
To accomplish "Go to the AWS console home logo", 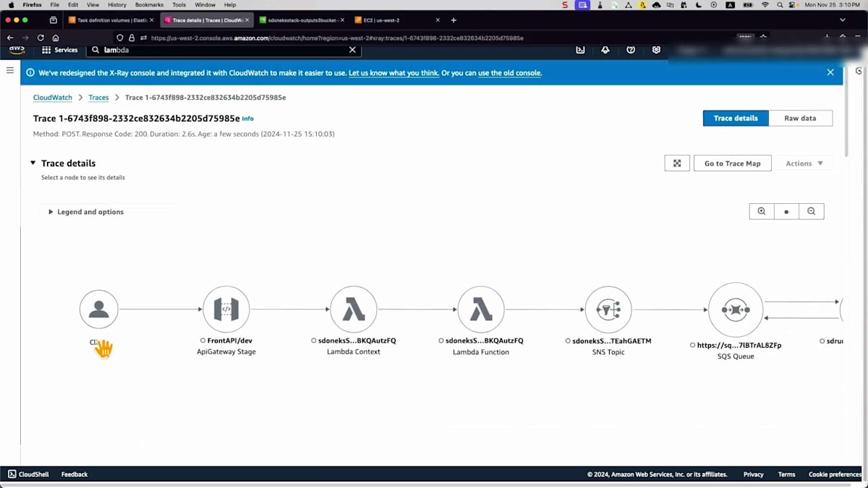I will pyautogui.click(x=17, y=50).
